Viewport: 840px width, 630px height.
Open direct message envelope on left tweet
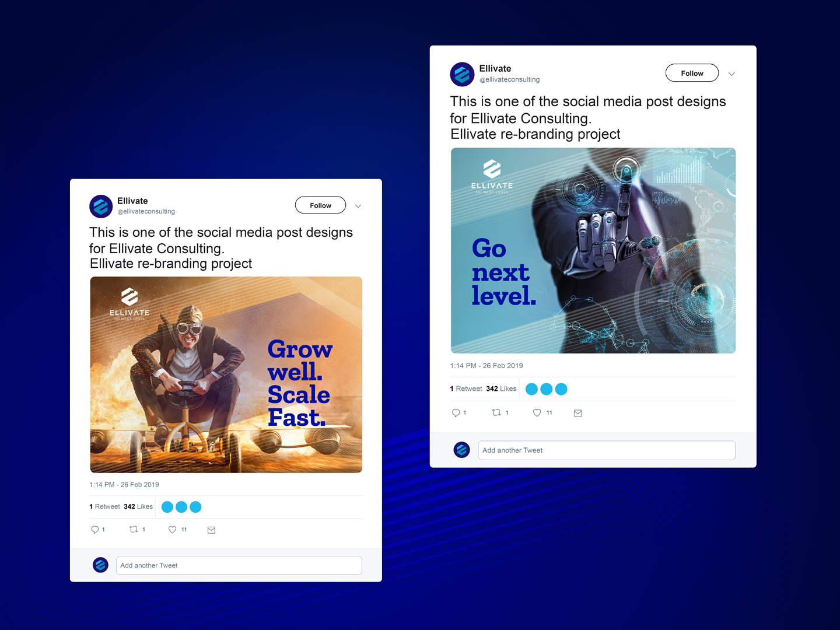coord(211,530)
